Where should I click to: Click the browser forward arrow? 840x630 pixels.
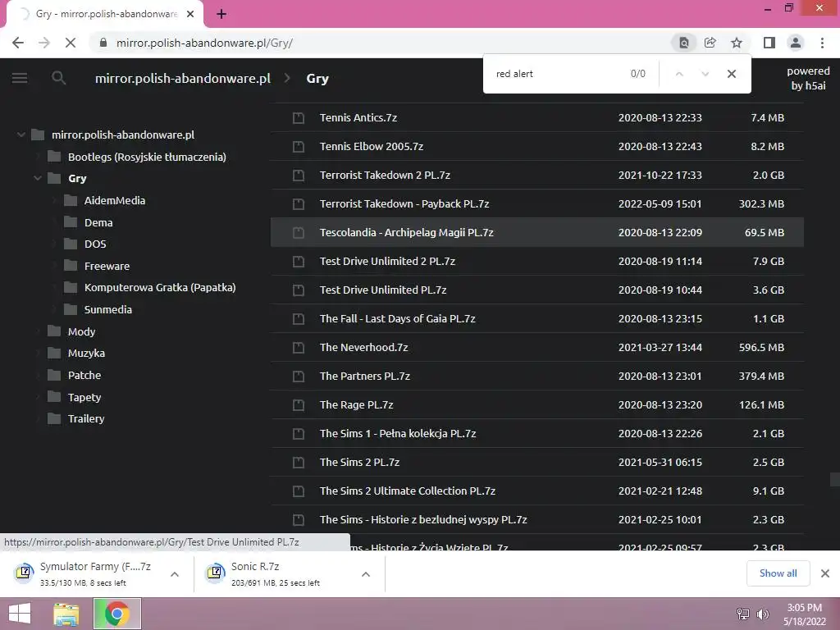pyautogui.click(x=44, y=43)
